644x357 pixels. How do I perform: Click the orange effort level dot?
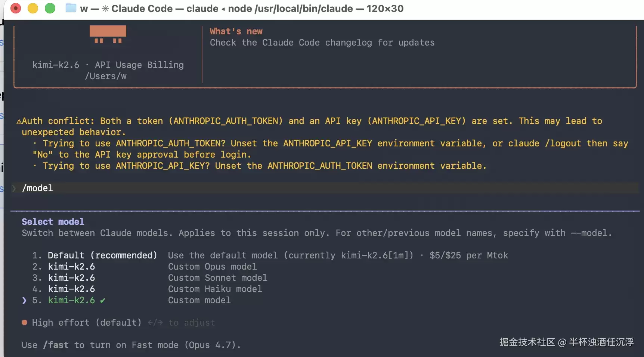(x=24, y=323)
